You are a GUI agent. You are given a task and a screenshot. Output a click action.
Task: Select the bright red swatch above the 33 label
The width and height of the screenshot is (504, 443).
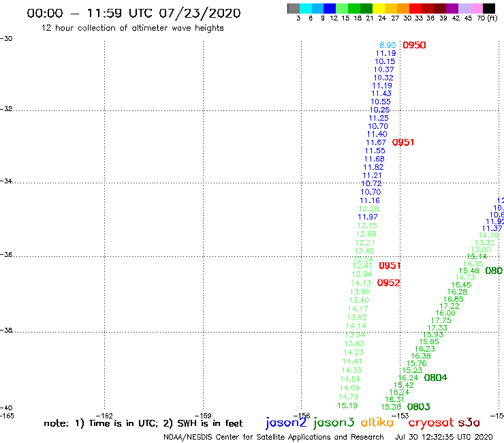pyautogui.click(x=415, y=8)
